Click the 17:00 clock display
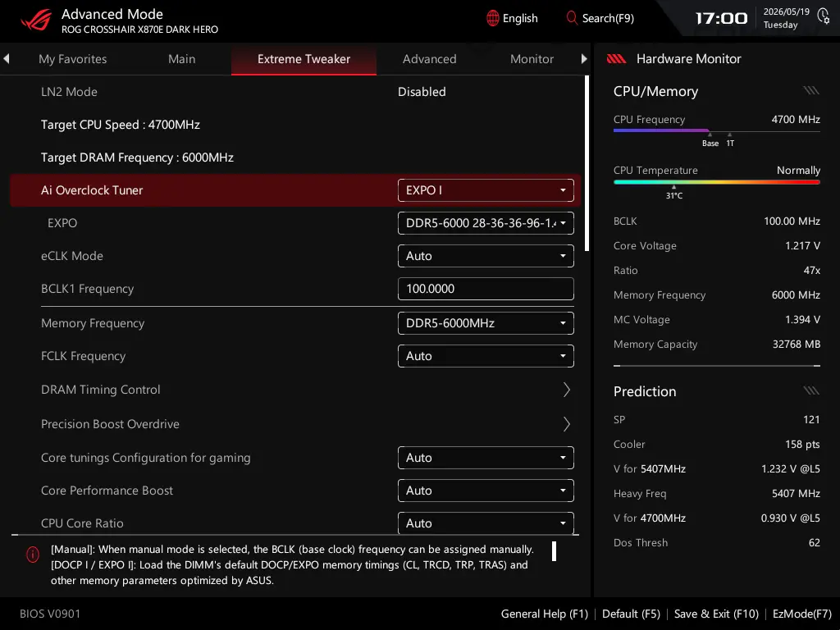 point(721,18)
